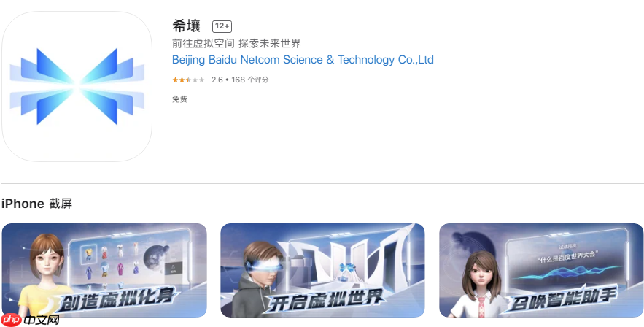Open Beijing Baidu Netcom developer link

(303, 60)
